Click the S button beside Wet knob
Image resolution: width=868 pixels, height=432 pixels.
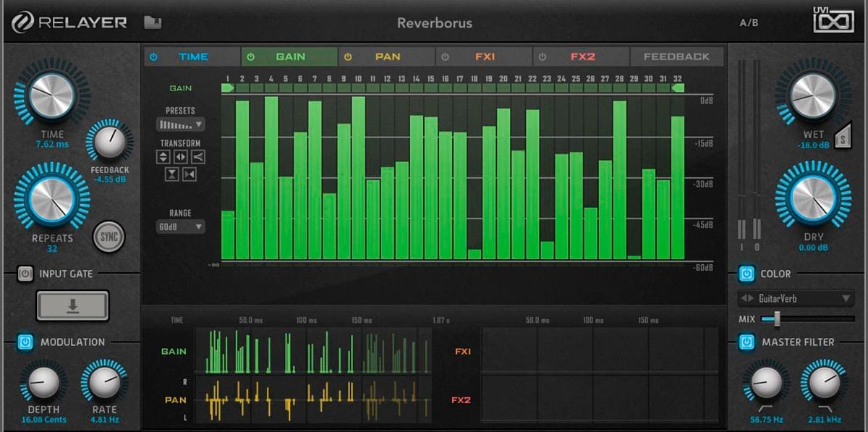[842, 137]
